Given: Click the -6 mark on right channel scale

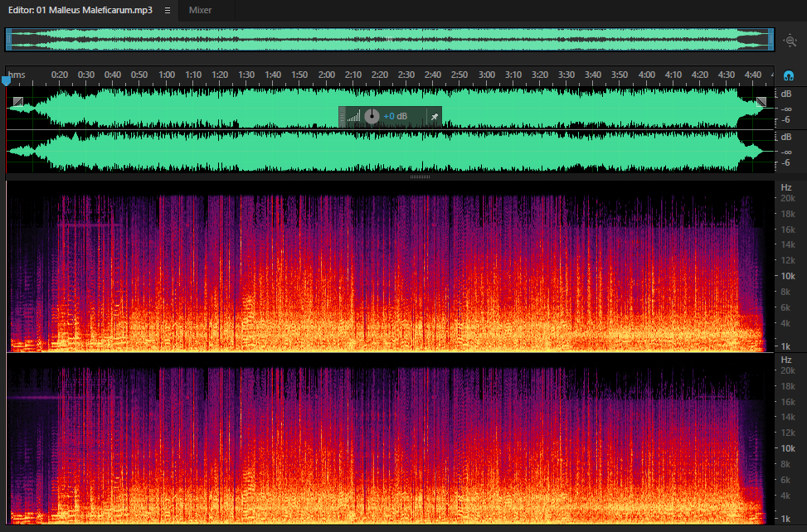Looking at the screenshot, I should [x=785, y=162].
